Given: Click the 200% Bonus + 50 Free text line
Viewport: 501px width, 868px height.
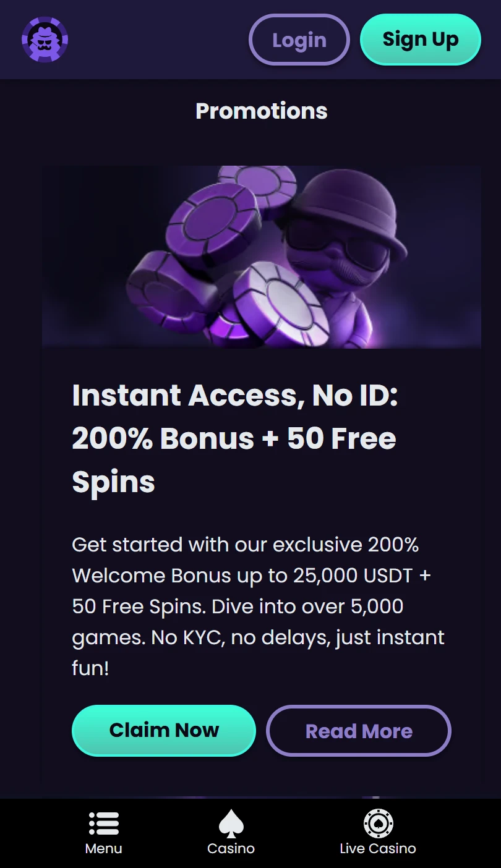Looking at the screenshot, I should coord(234,438).
